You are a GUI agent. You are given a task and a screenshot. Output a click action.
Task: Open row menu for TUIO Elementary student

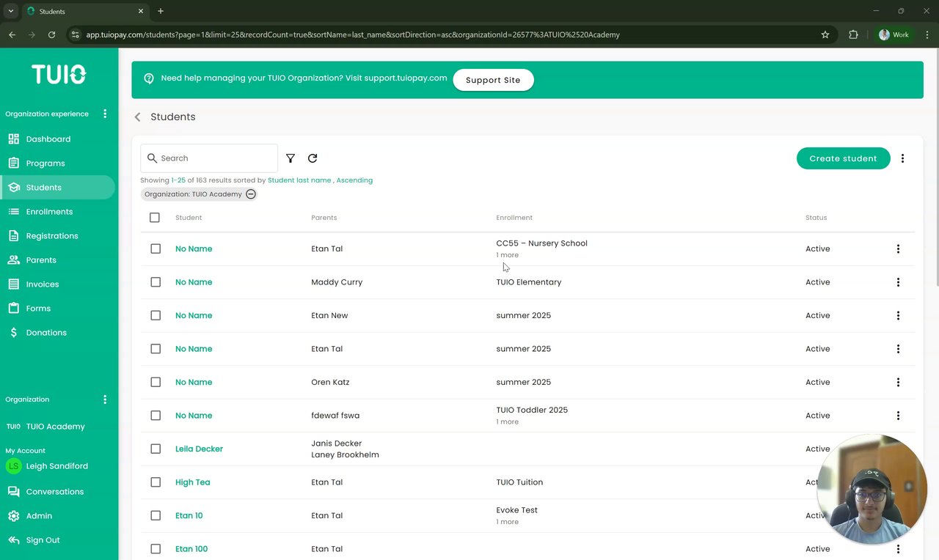(x=898, y=282)
